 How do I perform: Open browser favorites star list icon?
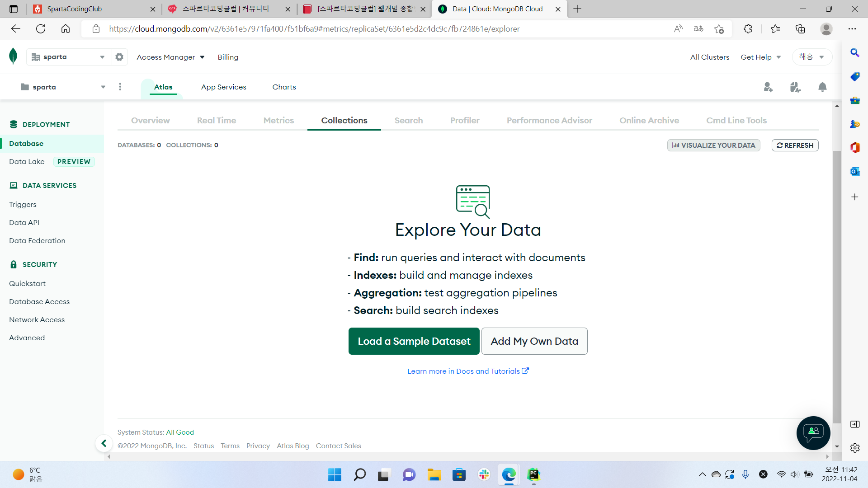tap(775, 29)
